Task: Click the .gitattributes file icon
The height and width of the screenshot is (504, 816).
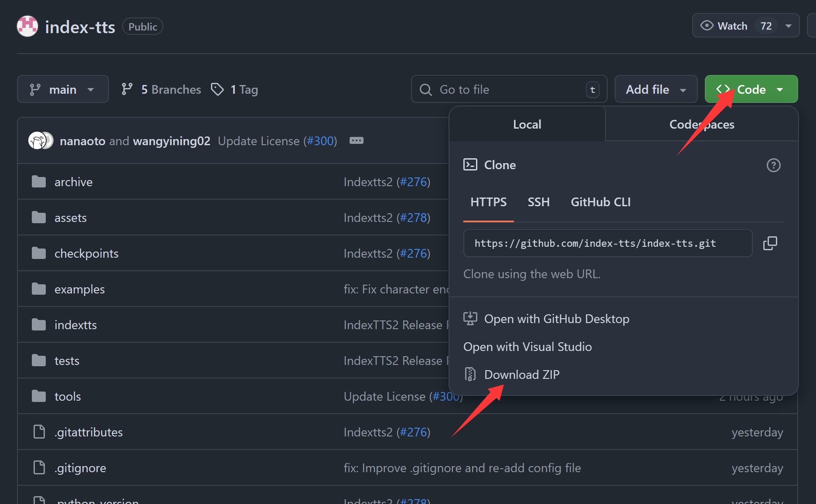Action: tap(39, 432)
